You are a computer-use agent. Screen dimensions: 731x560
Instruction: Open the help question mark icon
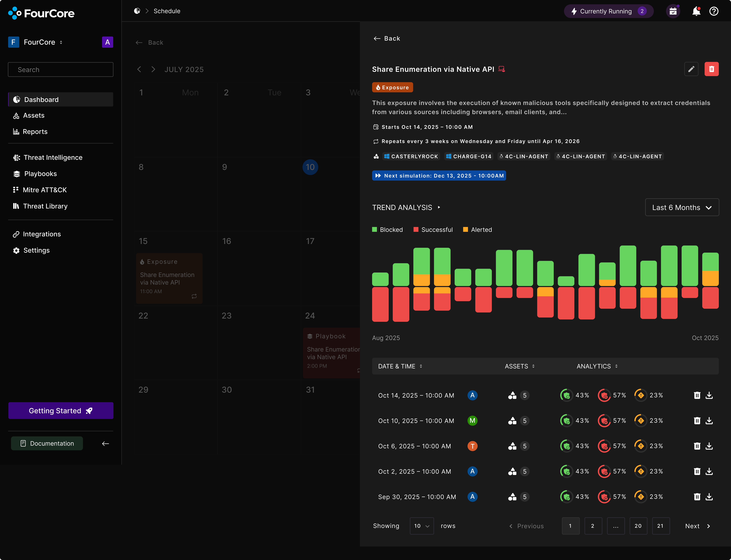coord(714,11)
